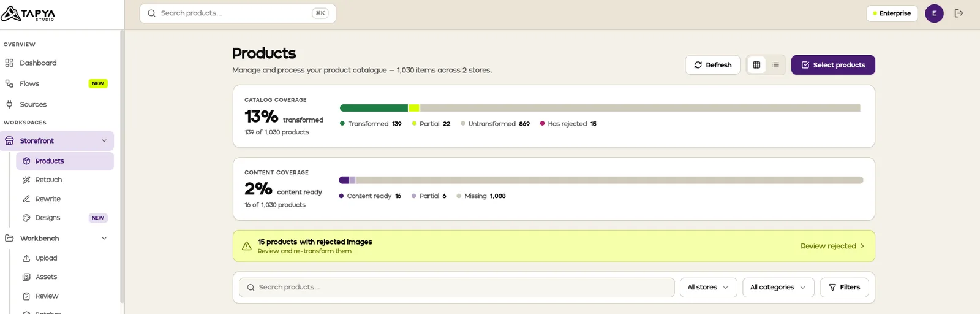Click the Review clipboard icon
The width and height of the screenshot is (980, 314).
pyautogui.click(x=26, y=296)
